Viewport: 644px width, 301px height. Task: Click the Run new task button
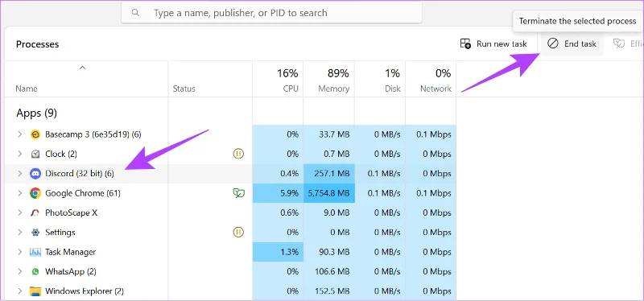click(x=493, y=43)
